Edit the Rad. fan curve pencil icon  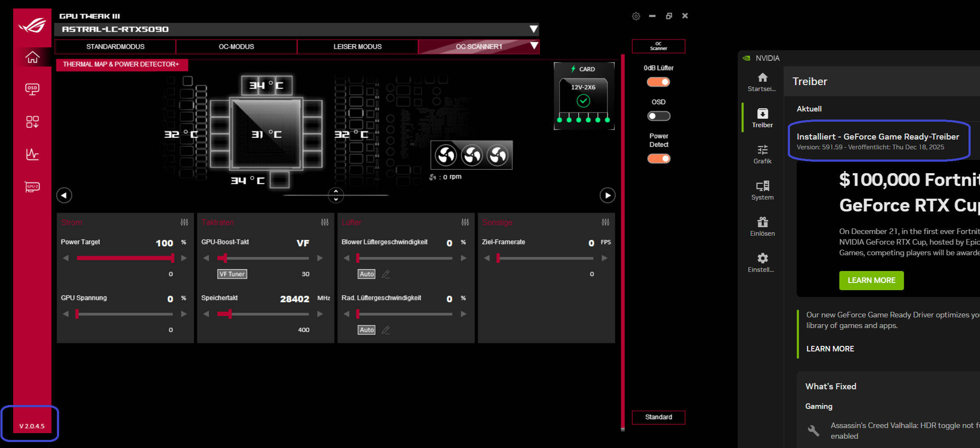[386, 330]
